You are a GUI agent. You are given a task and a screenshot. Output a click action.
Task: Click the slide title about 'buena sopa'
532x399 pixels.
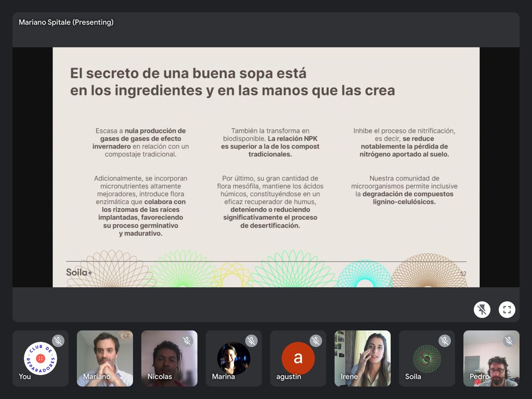click(x=232, y=82)
